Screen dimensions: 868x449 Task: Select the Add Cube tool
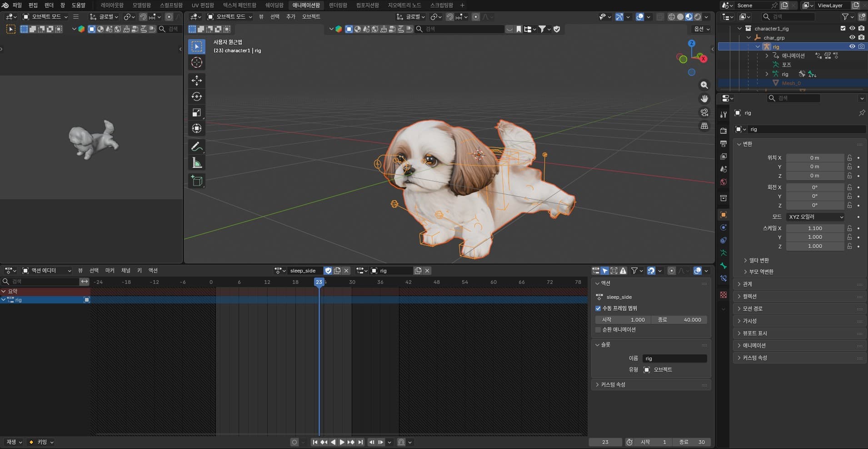click(x=197, y=181)
